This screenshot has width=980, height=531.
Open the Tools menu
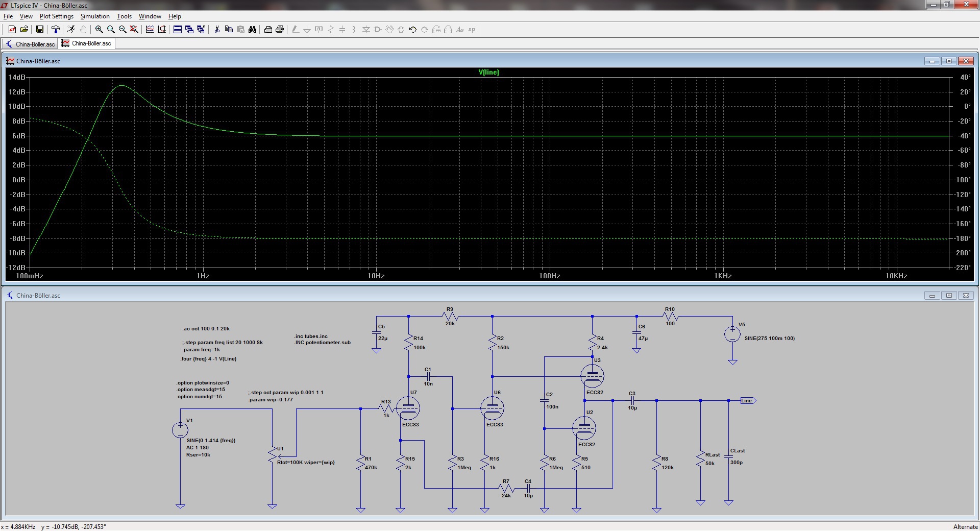(x=124, y=16)
